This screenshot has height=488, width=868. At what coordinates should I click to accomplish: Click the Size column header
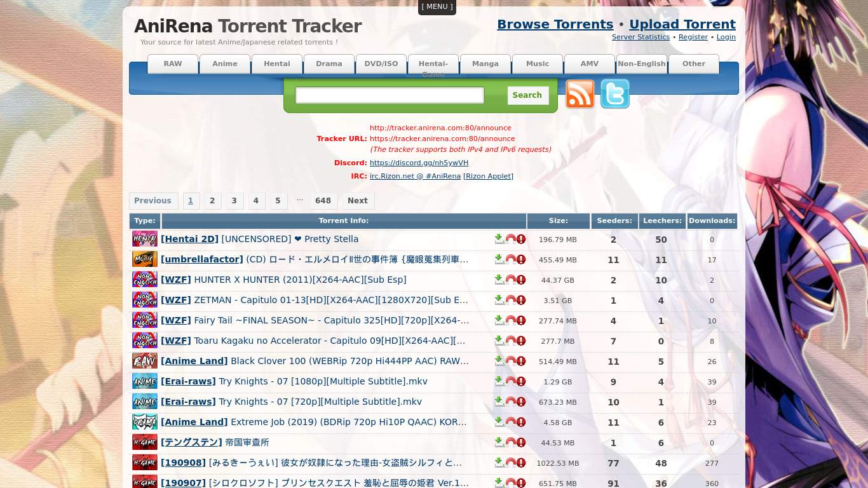tap(559, 221)
